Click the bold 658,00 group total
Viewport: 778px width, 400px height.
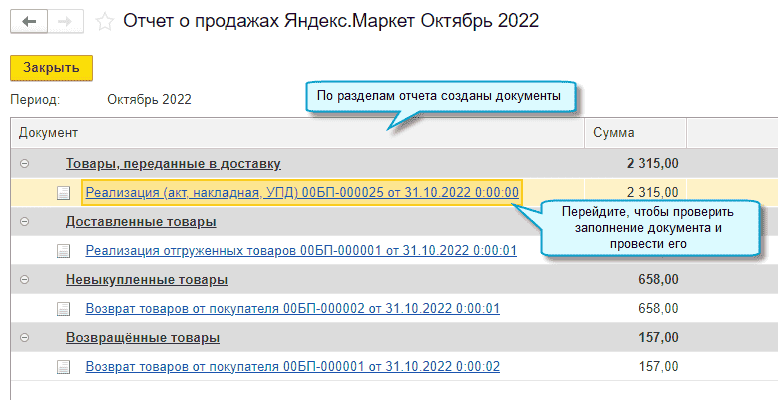658,279
